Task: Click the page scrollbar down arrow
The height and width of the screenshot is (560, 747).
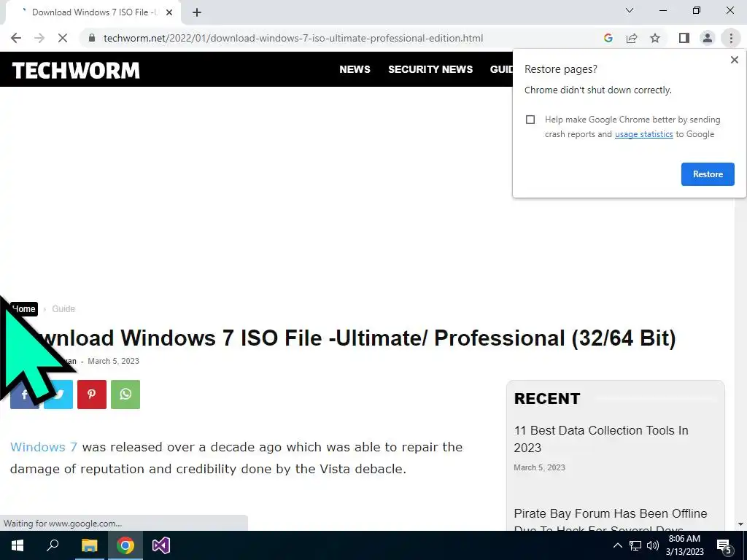Action: point(740,524)
